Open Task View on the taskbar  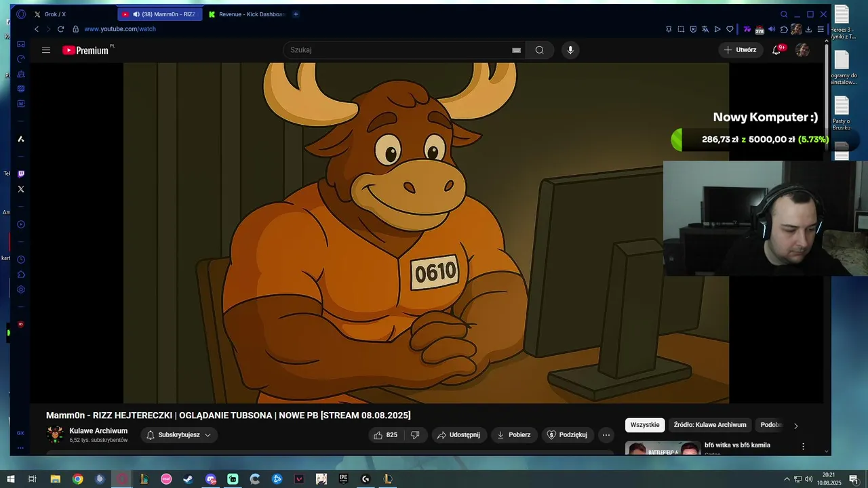[32, 479]
